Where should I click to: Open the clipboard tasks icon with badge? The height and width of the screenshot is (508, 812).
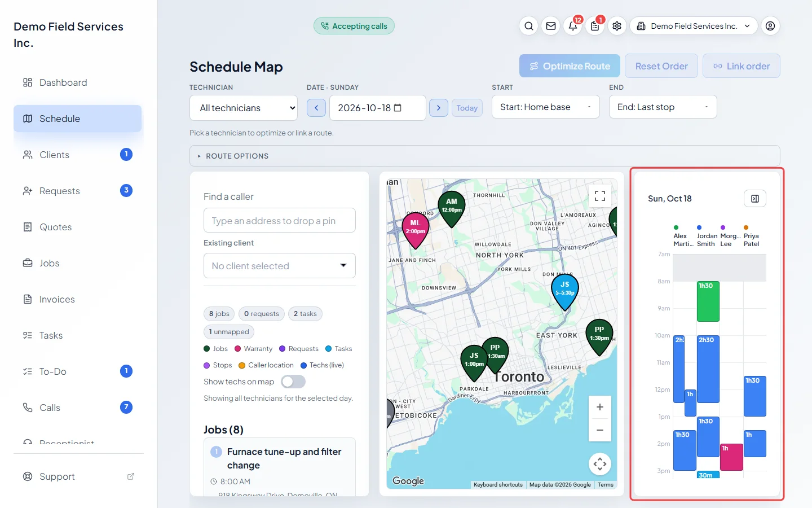[595, 26]
